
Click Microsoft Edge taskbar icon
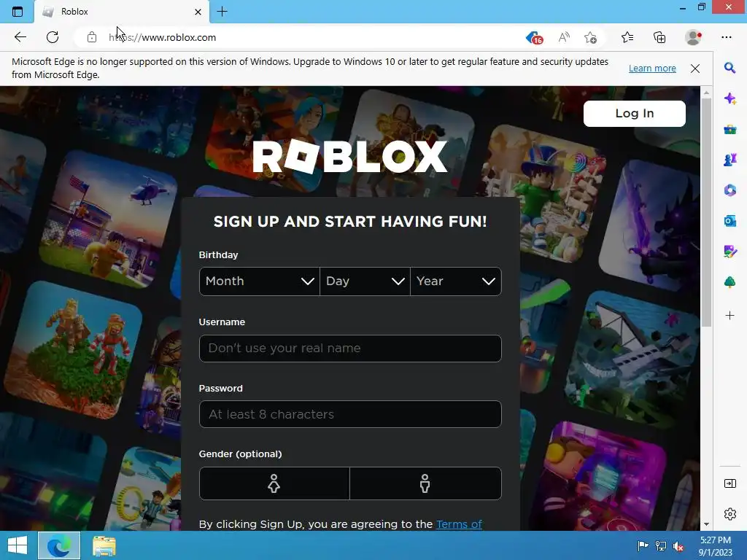(59, 545)
